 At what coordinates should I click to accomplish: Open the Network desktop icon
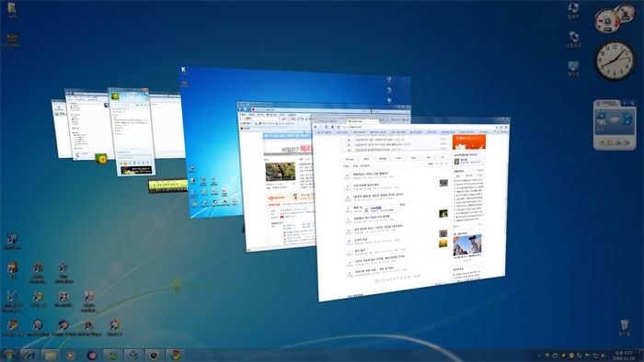click(x=573, y=40)
